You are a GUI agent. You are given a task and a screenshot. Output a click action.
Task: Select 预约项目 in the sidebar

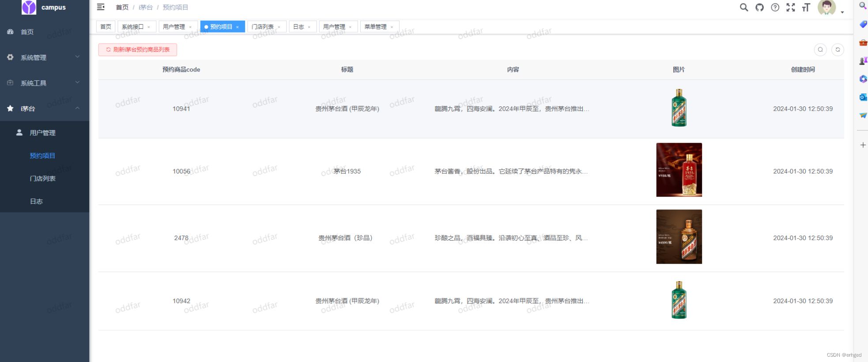point(45,155)
